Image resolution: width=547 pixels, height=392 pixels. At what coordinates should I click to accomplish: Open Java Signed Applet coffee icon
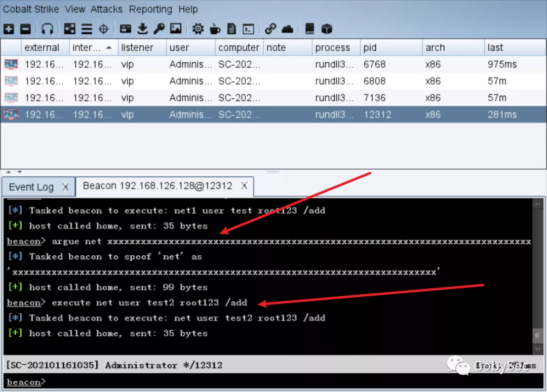point(215,29)
